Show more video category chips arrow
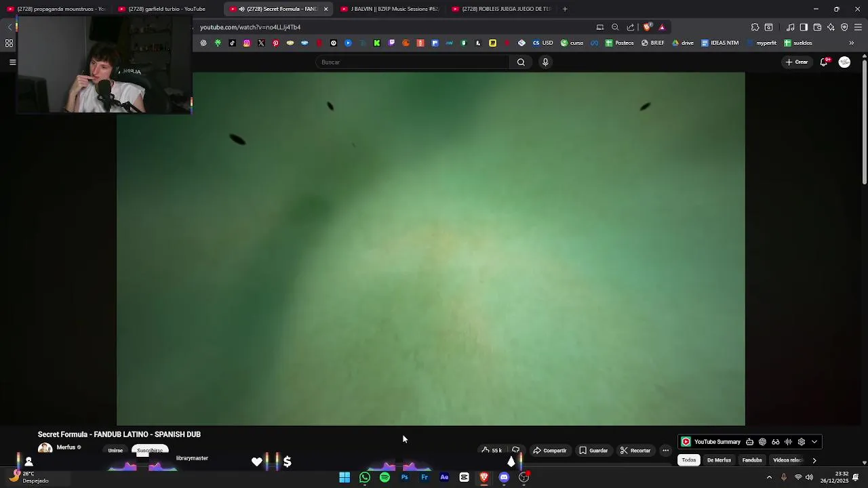 pos(814,460)
